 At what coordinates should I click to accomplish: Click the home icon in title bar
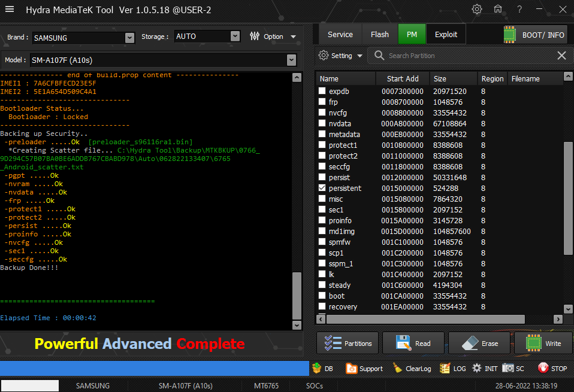[498, 9]
